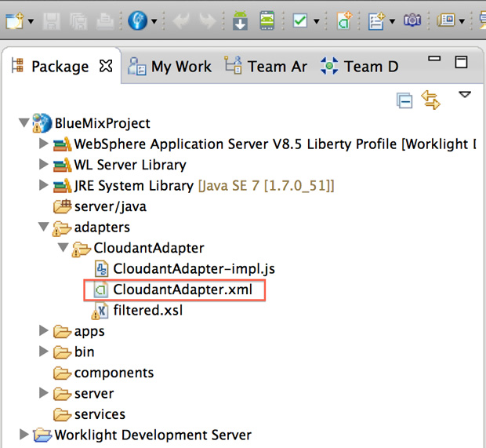Image resolution: width=486 pixels, height=448 pixels.
Task: Minimize the Package Explorer view
Action: click(434, 58)
